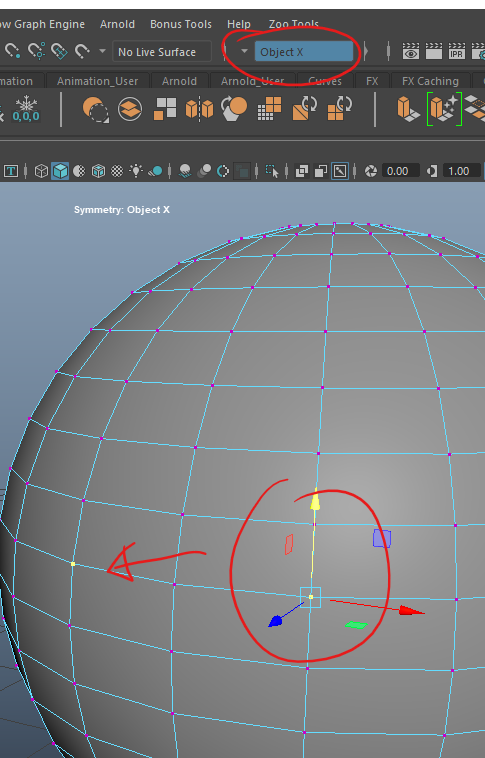Toggle multisample anti-aliasing ring icon

pos(223,171)
